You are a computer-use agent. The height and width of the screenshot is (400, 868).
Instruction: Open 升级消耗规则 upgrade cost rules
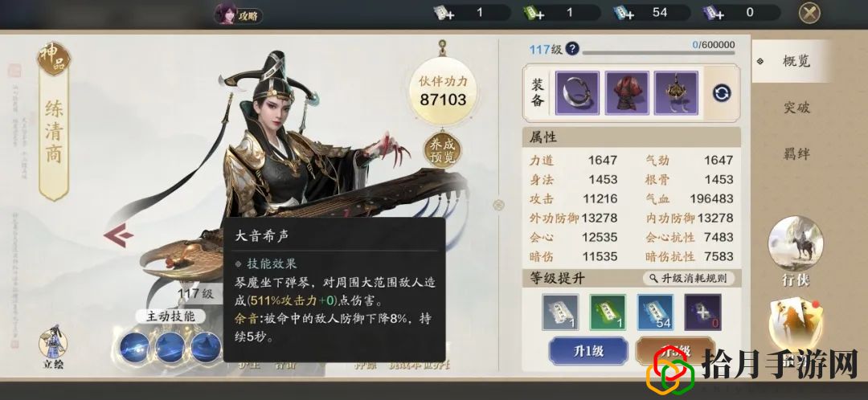point(689,278)
